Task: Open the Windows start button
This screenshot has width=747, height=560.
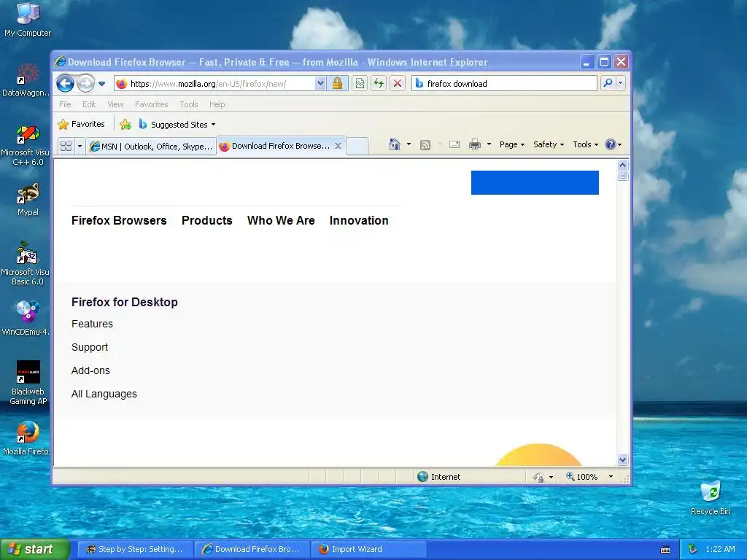Action: tap(35, 549)
